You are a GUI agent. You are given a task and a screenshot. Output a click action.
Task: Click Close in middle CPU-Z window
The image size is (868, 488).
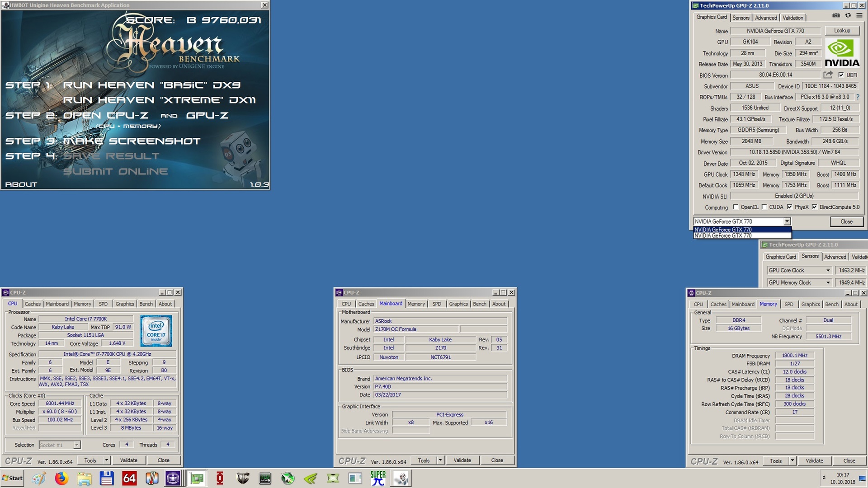pos(497,460)
